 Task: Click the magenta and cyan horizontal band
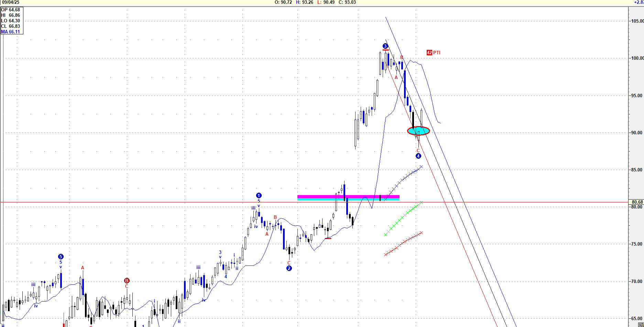348,198
